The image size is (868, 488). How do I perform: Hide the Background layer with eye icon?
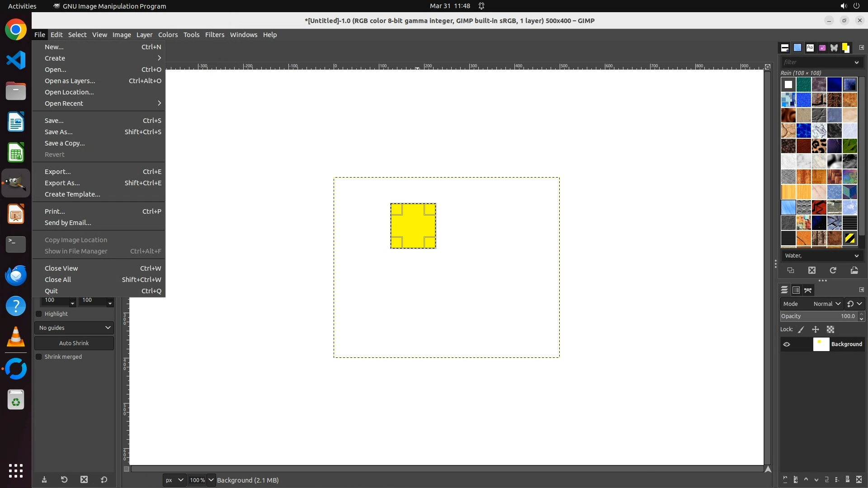point(787,344)
